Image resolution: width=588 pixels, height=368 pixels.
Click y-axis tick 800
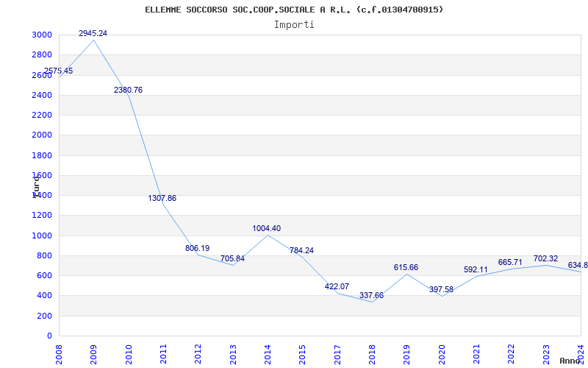(46, 255)
